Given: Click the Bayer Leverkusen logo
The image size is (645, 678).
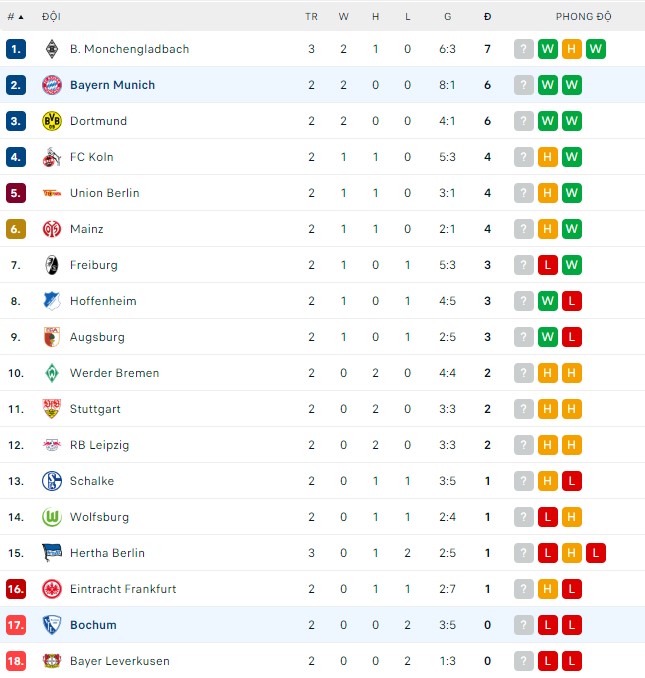Looking at the screenshot, I should coord(52,661).
